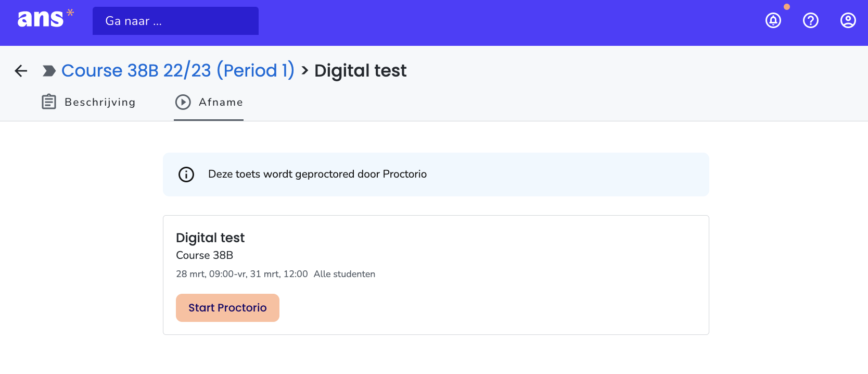Click the back arrow above the breadcrumb
Image resolution: width=868 pixels, height=374 pixels.
click(20, 71)
